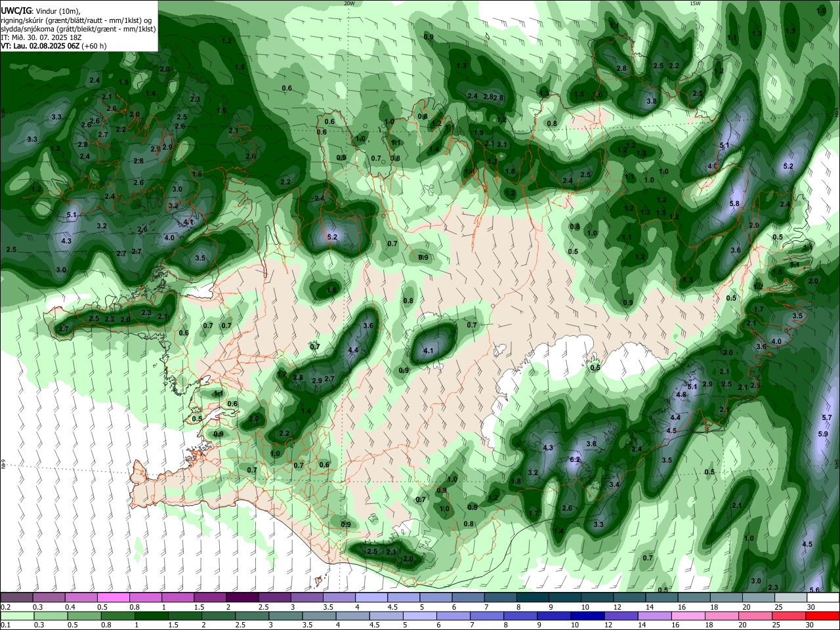Click the 'IT: Mið. 30. 07. 2025 18Z' line
This screenshot has height=630, width=840.
tap(40, 37)
